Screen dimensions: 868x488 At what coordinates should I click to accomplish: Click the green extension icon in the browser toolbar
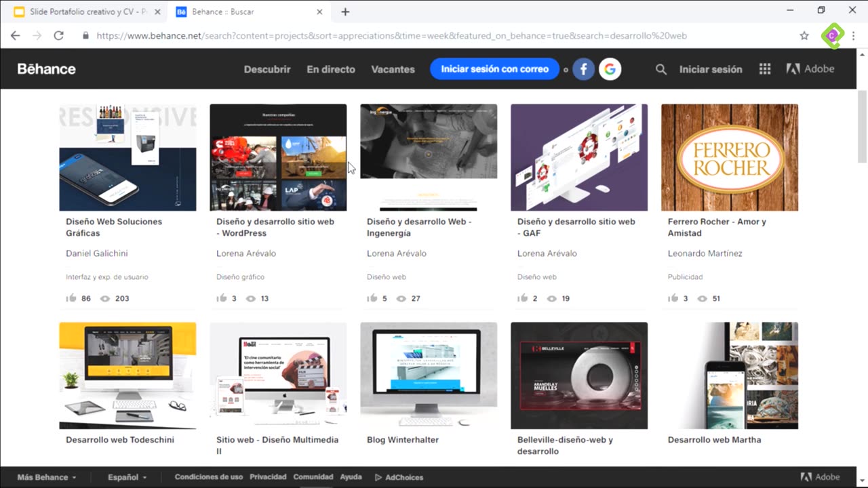pos(833,35)
